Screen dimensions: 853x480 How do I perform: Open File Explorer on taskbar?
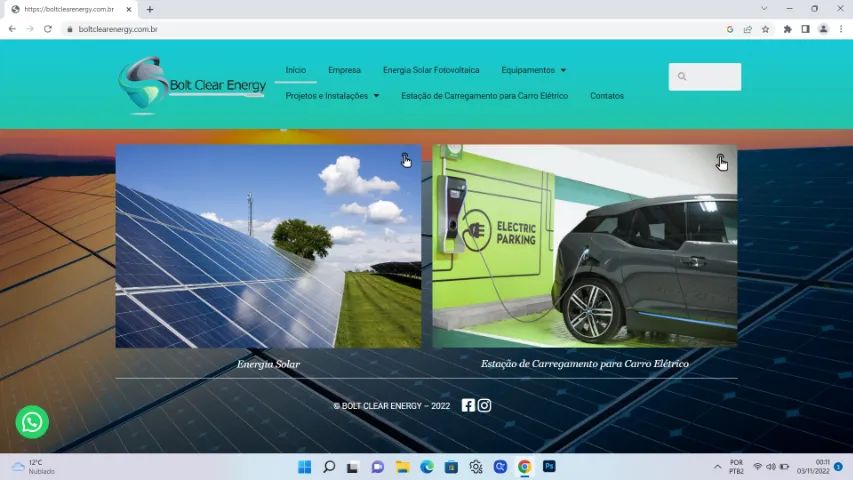403,467
